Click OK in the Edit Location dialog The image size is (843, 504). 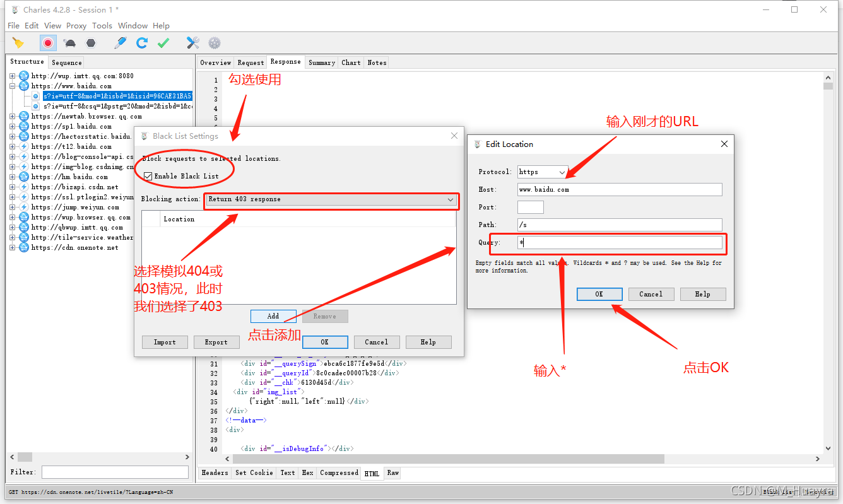[599, 294]
